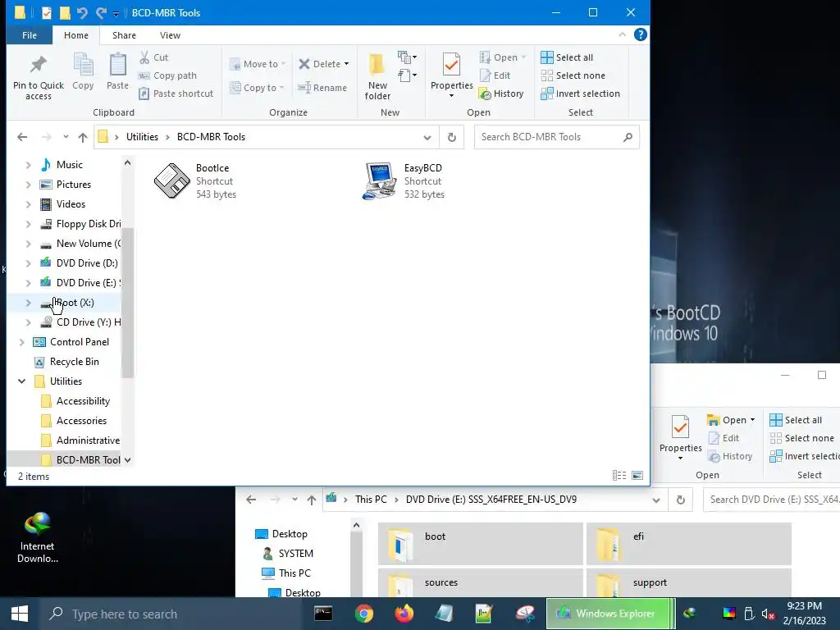This screenshot has height=630, width=840.
Task: Click the navigation pane scrollbar
Action: point(127,303)
